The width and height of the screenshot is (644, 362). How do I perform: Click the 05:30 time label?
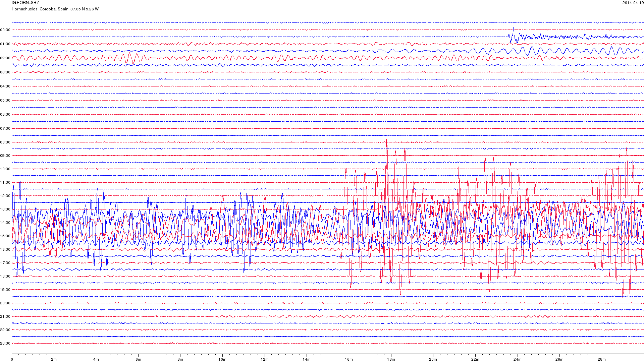tap(5, 100)
